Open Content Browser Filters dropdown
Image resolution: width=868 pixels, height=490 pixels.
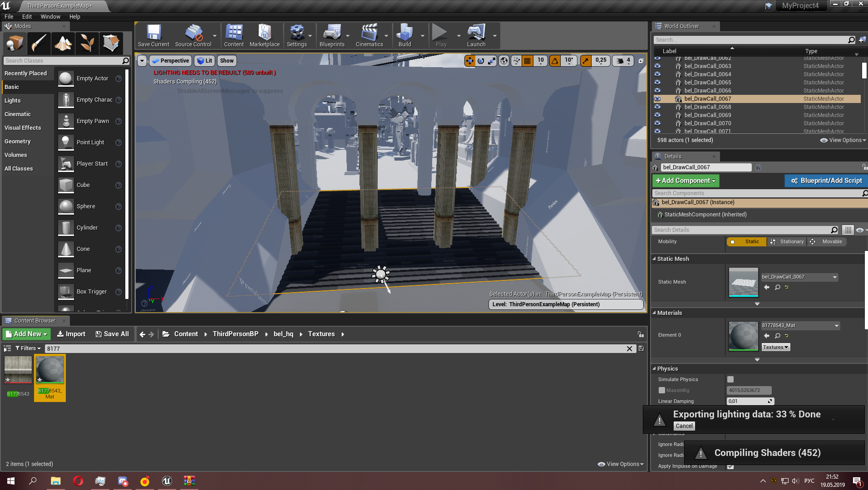[x=28, y=348]
